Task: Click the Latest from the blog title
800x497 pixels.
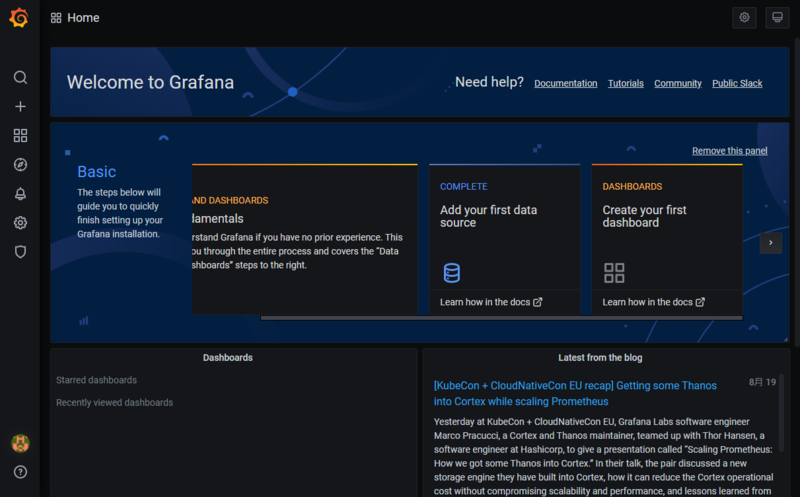Action: pos(600,358)
